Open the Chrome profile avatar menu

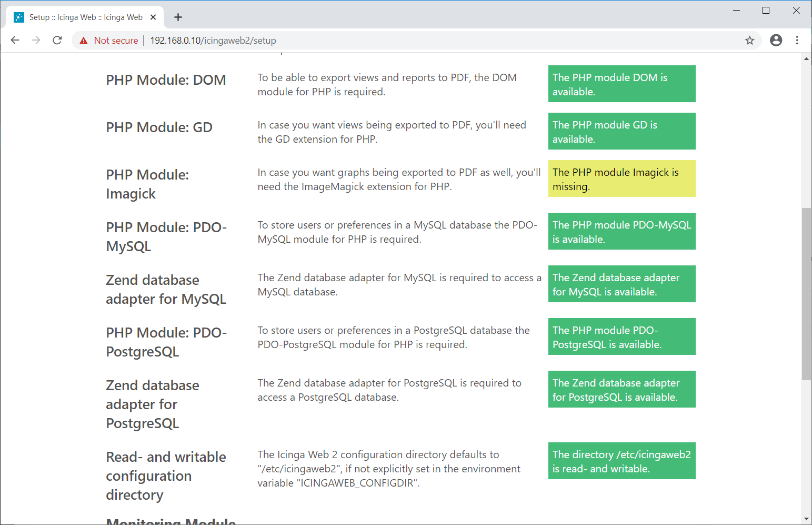click(x=776, y=41)
